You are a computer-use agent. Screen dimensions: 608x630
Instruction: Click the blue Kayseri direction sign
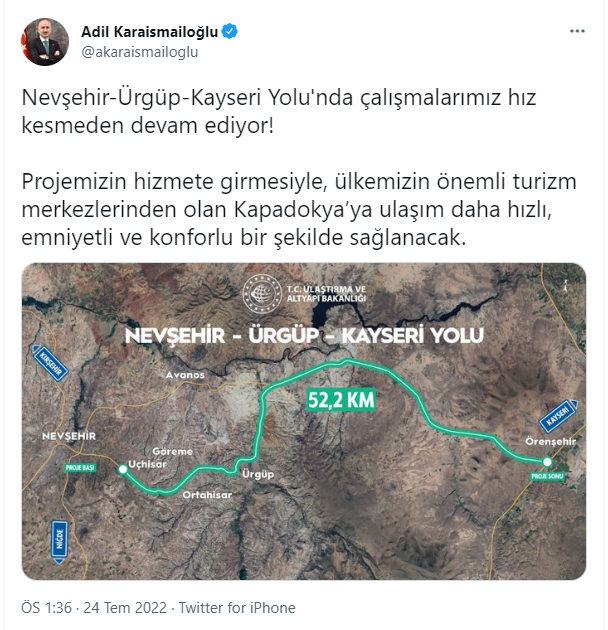tap(559, 416)
